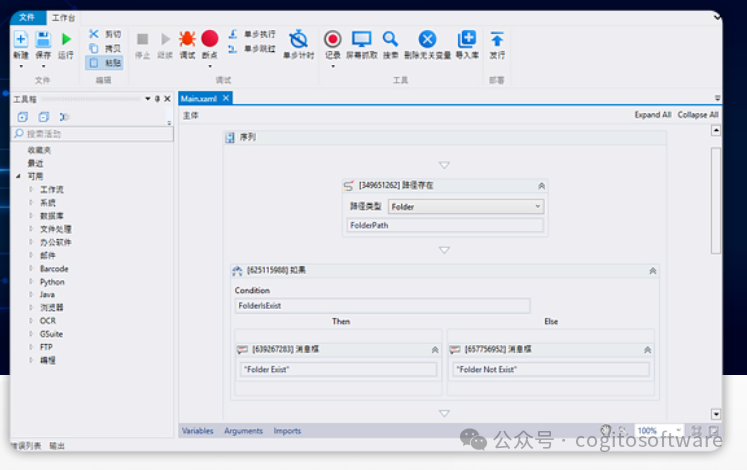Screen dimensions: 747x470
Task: Close the 工具箱 panel
Action: pos(167,99)
